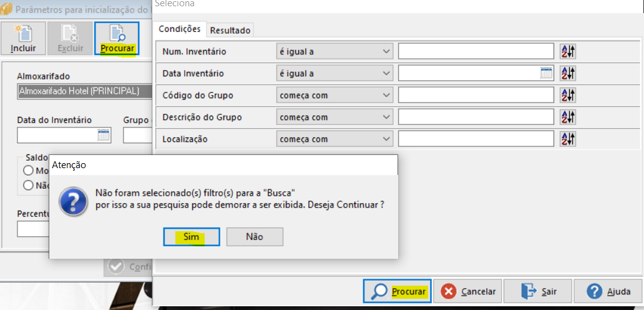
Task: Select the first Saldo radio option
Action: pos(28,170)
